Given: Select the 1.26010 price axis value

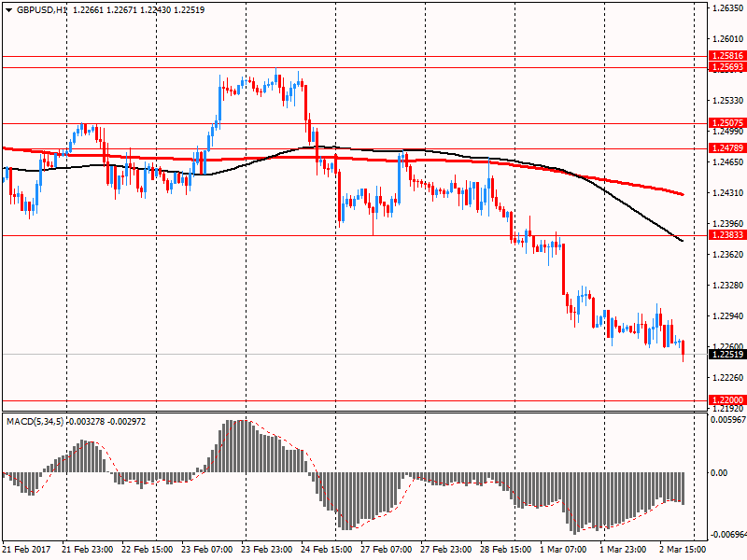Looking at the screenshot, I should click(728, 38).
